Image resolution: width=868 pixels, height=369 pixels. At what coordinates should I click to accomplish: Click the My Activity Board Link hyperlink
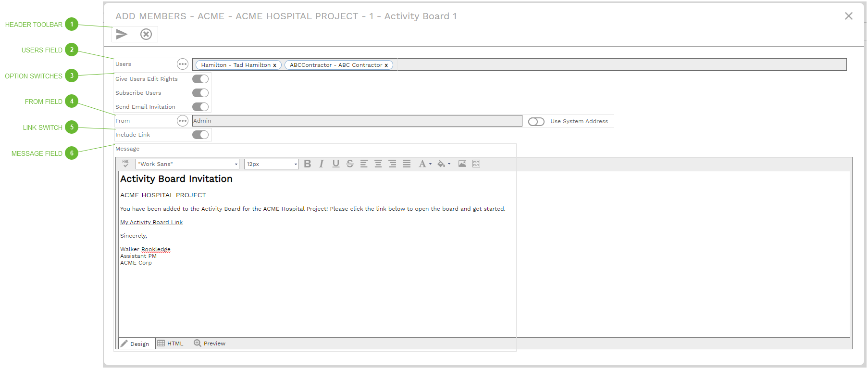(x=151, y=222)
